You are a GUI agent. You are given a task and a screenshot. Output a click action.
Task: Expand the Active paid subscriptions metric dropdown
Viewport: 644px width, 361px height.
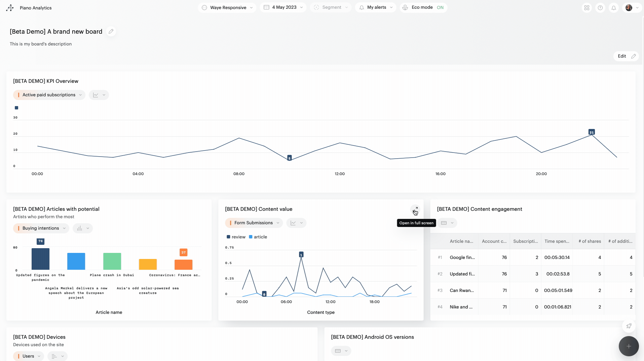pos(49,95)
